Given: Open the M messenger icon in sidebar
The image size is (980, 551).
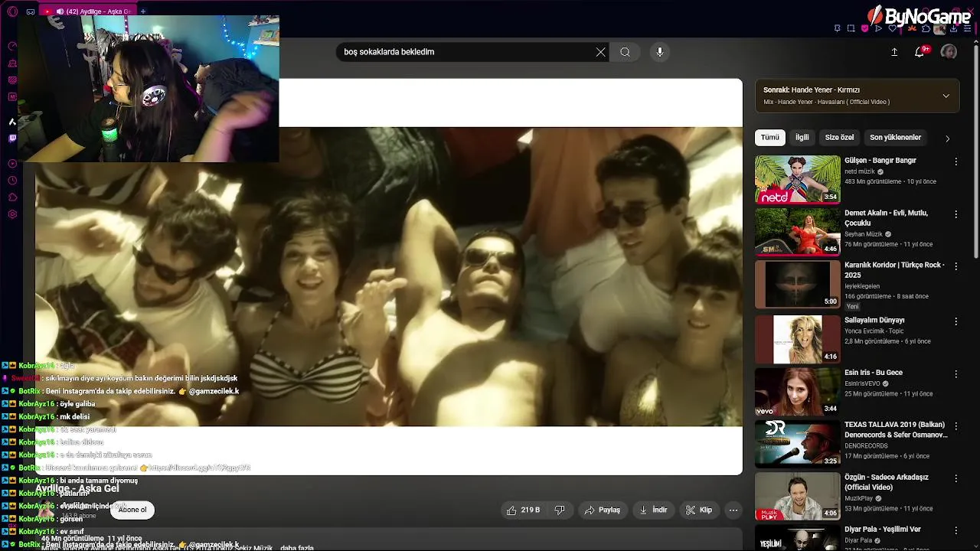Looking at the screenshot, I should tap(12, 96).
